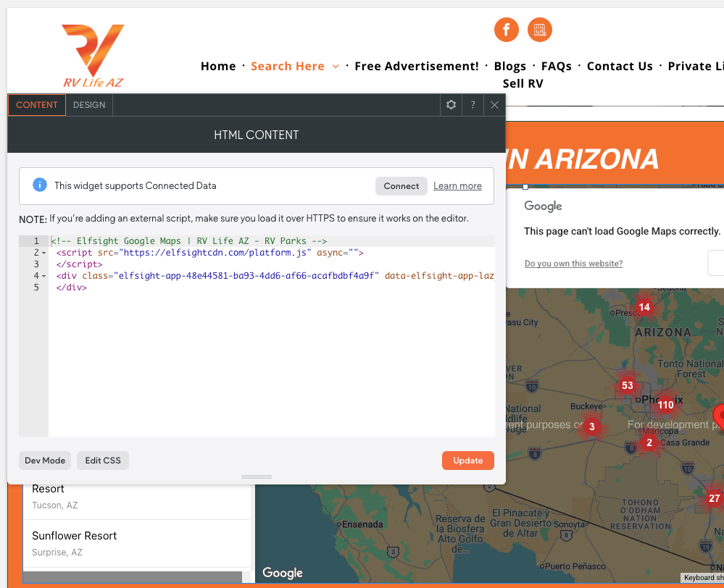The height and width of the screenshot is (588, 724).
Task: Switch to the CONTENT tab
Action: tap(37, 105)
